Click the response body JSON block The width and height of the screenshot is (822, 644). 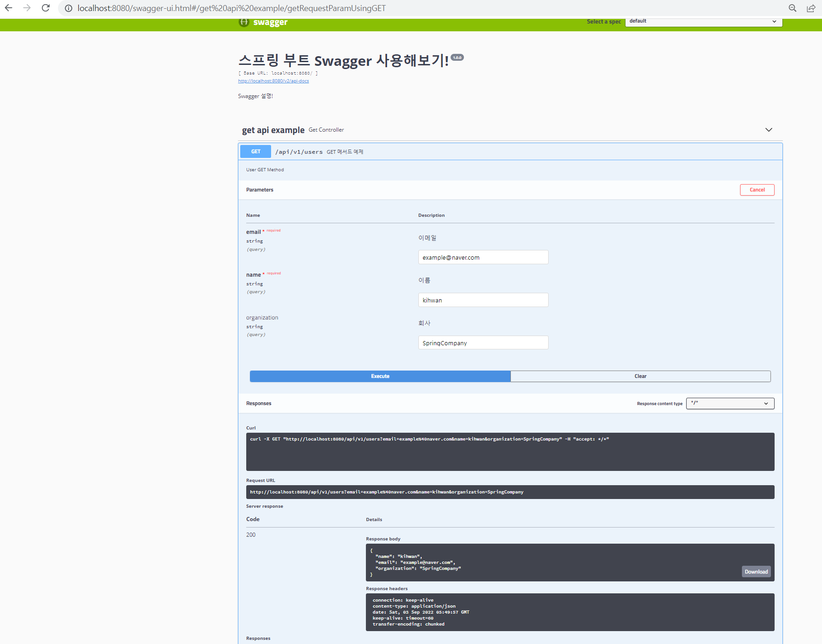click(570, 563)
